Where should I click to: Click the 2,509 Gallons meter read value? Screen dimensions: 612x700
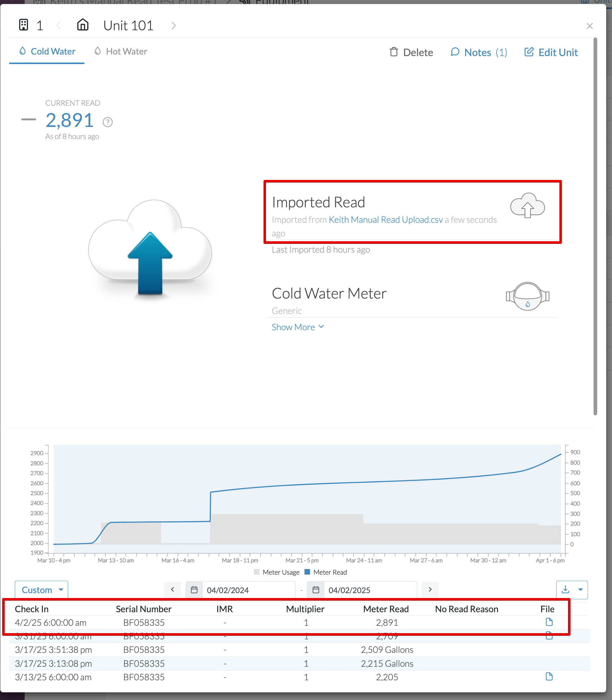coord(387,650)
